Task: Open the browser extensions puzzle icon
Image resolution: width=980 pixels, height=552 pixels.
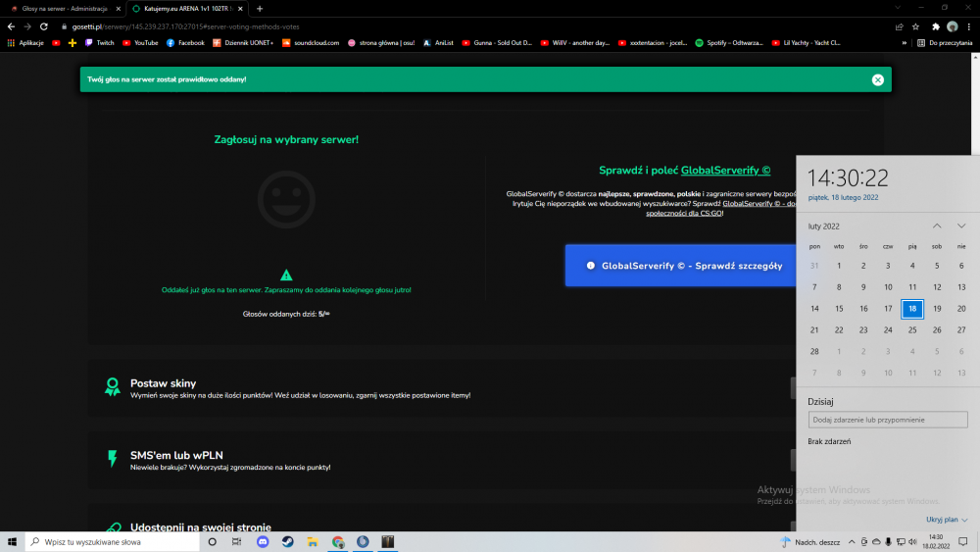Action: pyautogui.click(x=936, y=26)
